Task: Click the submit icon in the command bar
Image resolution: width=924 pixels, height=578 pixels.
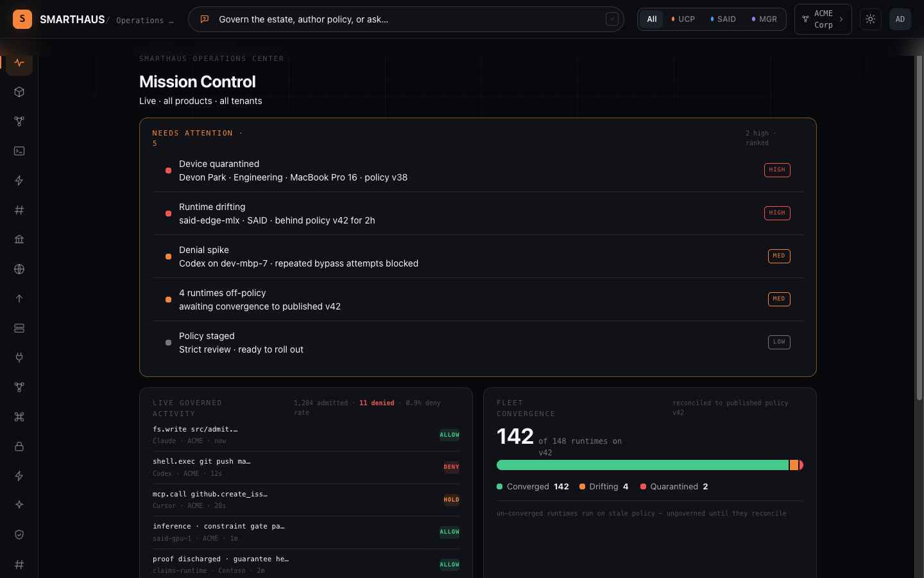Action: pyautogui.click(x=612, y=19)
